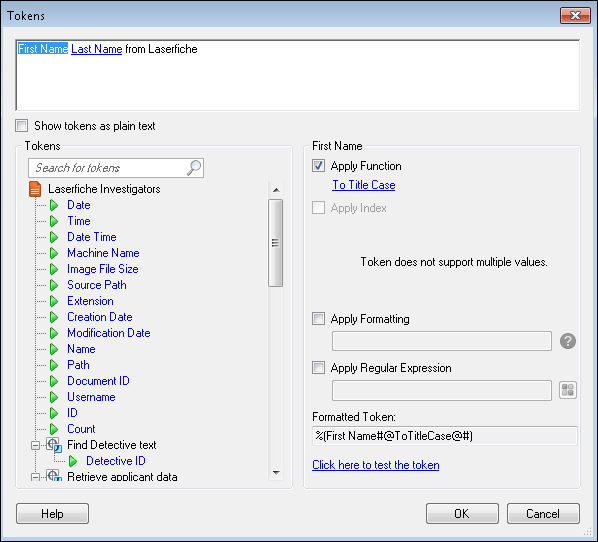The height and width of the screenshot is (542, 598).
Task: Click the Help button
Action: (53, 514)
